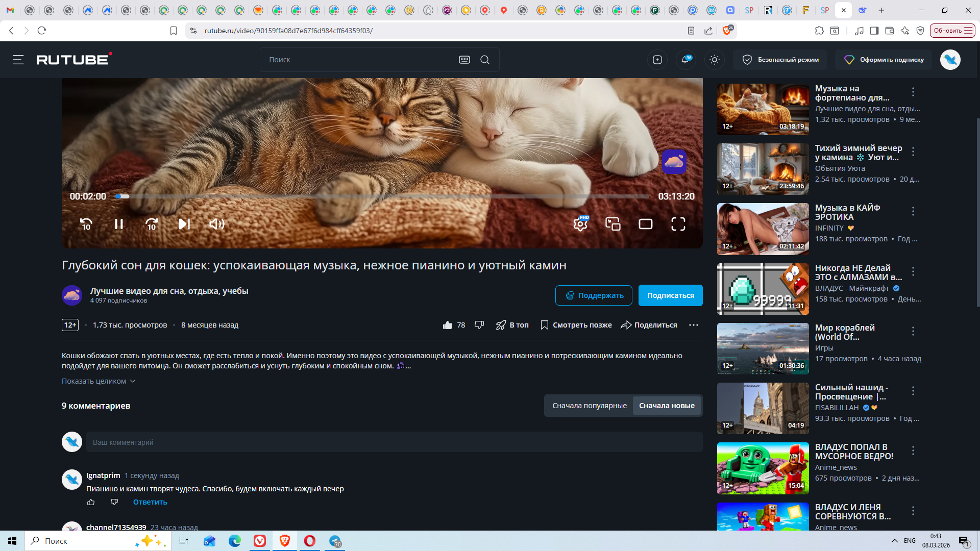The width and height of the screenshot is (980, 551).
Task: Reply to Ignatprim's comment with Ответить
Action: click(150, 502)
